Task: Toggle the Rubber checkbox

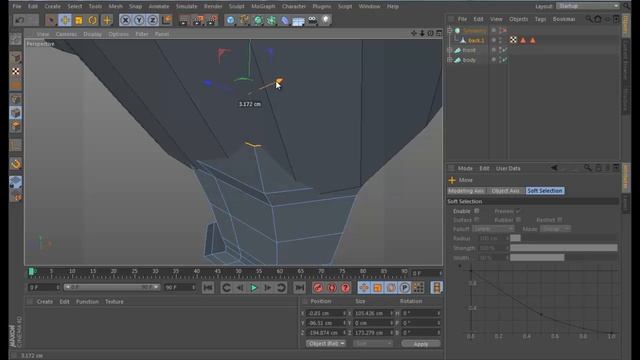Action: click(x=518, y=220)
